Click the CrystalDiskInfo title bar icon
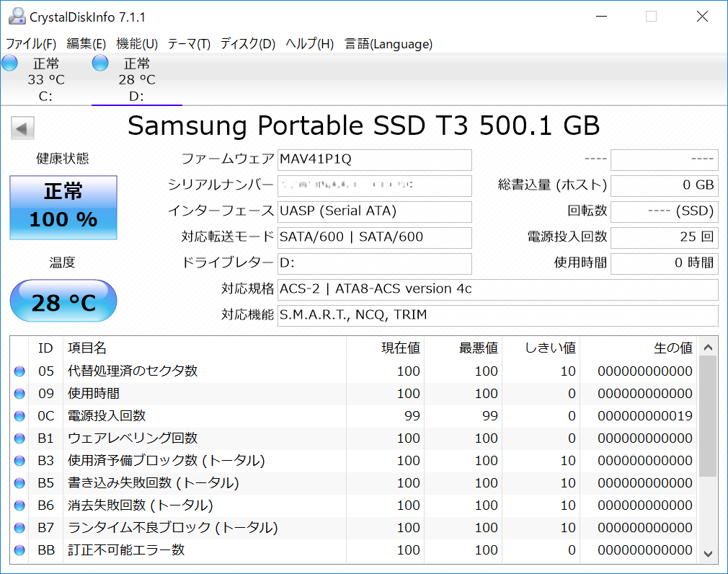Image resolution: width=728 pixels, height=574 pixels. point(16,17)
